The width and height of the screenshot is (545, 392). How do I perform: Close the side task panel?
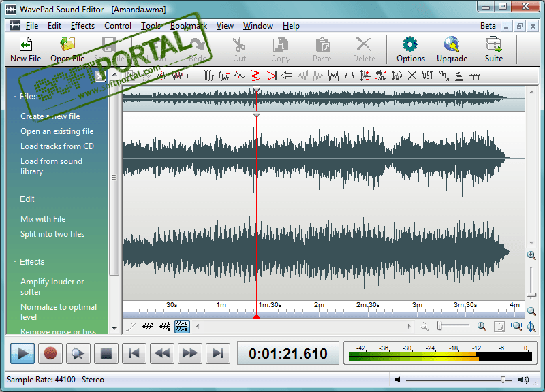pos(99,76)
